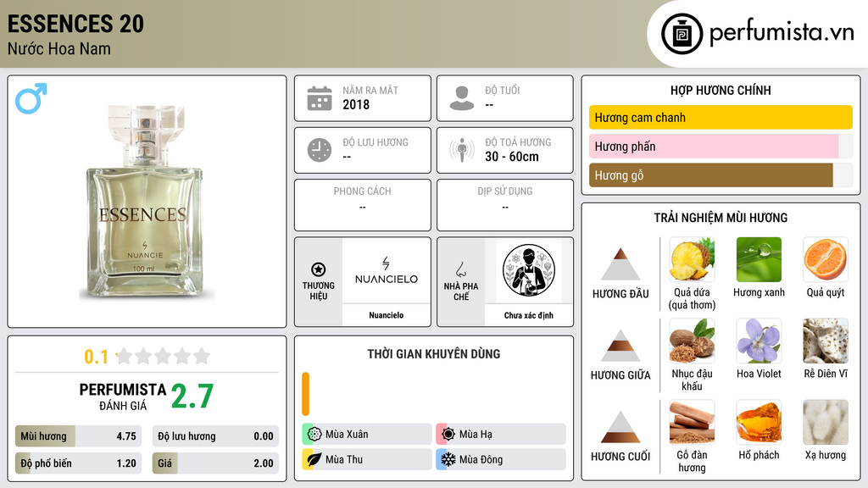This screenshot has height=488, width=868.
Task: Select the Nhục đậu khấu nutmeg image
Action: [692, 341]
